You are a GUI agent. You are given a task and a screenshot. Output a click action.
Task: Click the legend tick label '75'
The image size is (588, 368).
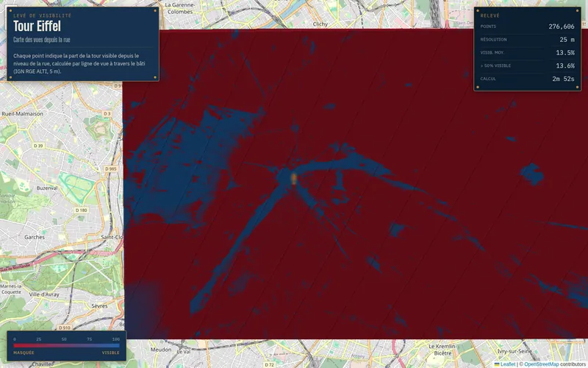(89, 339)
